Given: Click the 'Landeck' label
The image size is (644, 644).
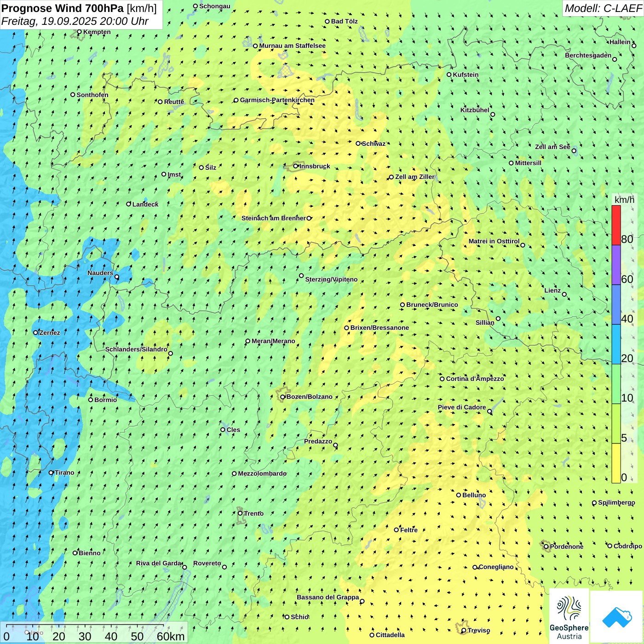Looking at the screenshot, I should click(x=145, y=204).
